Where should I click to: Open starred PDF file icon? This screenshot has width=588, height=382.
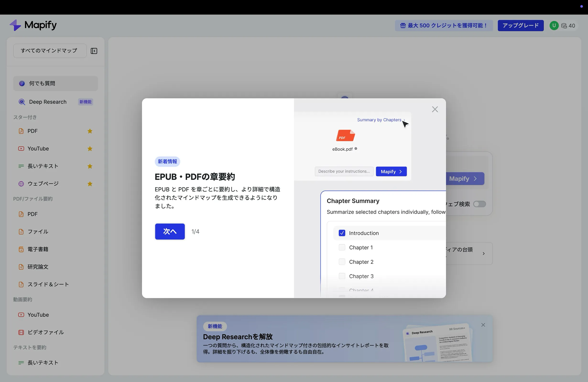click(x=21, y=131)
